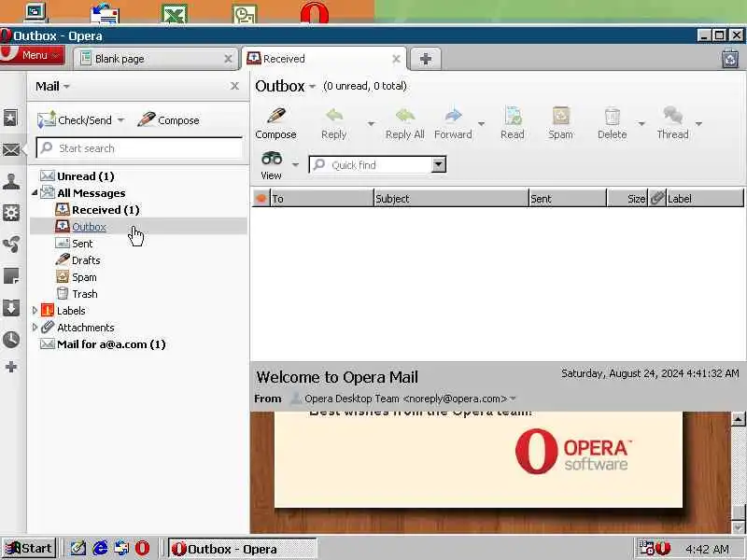
Task: Expand the Labels tree node
Action: (x=35, y=311)
